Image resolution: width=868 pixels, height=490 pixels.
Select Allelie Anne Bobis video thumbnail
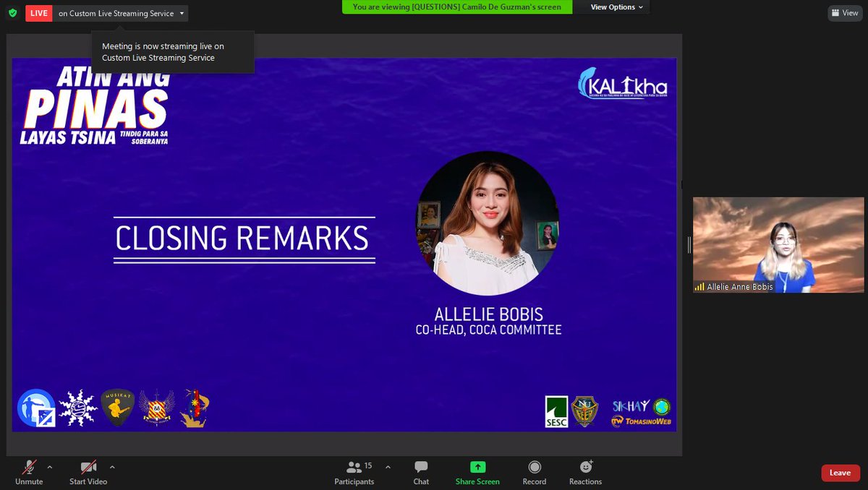[778, 244]
